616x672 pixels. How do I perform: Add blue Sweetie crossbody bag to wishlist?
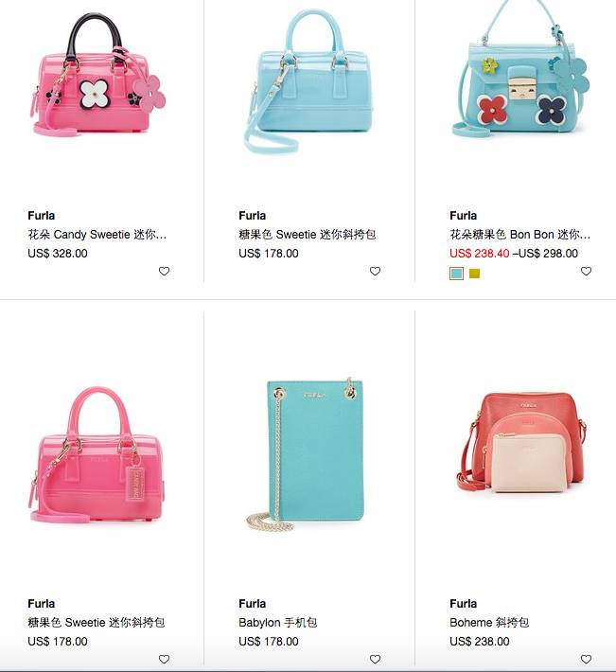coord(376,272)
